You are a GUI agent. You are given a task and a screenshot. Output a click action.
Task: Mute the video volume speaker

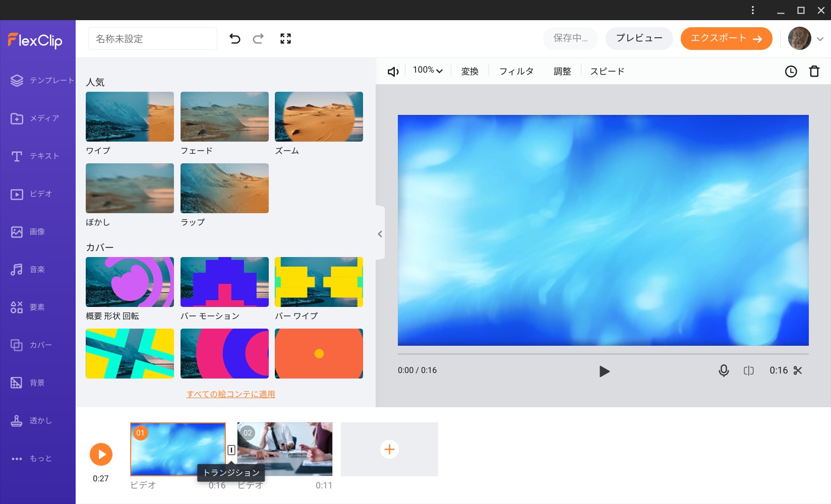[393, 72]
